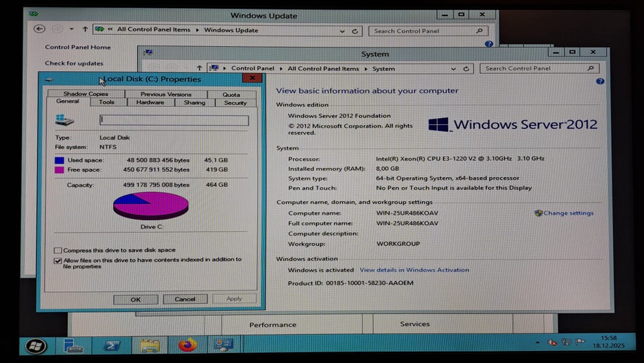The height and width of the screenshot is (363, 644).
Task: Click search magnifier in Windows Update window
Action: [479, 31]
